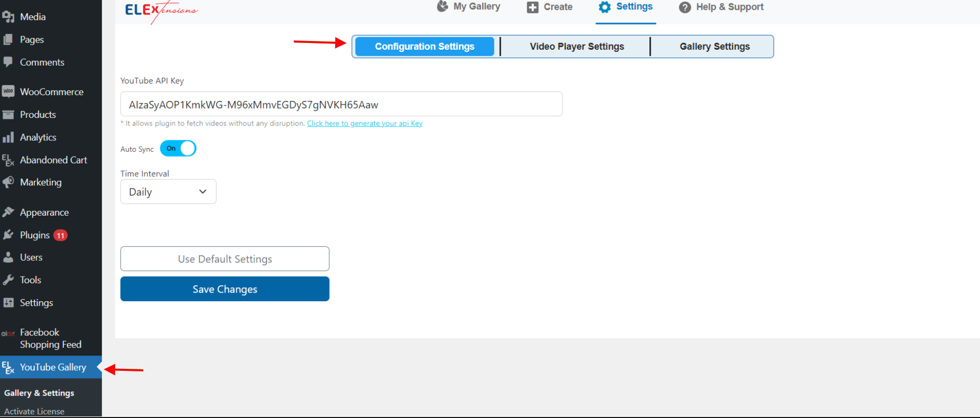Go to the Create tab
Image resolution: width=980 pixels, height=418 pixels.
(x=550, y=7)
